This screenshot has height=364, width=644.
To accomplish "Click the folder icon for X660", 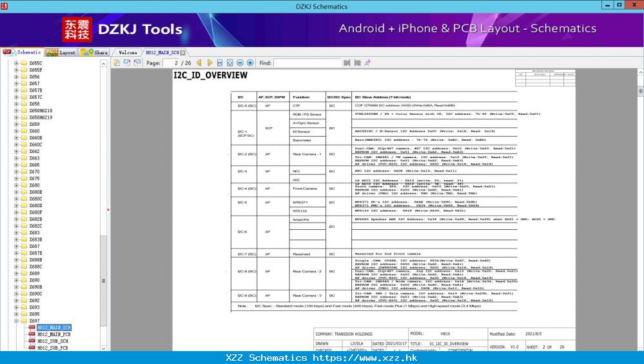I will [24, 131].
